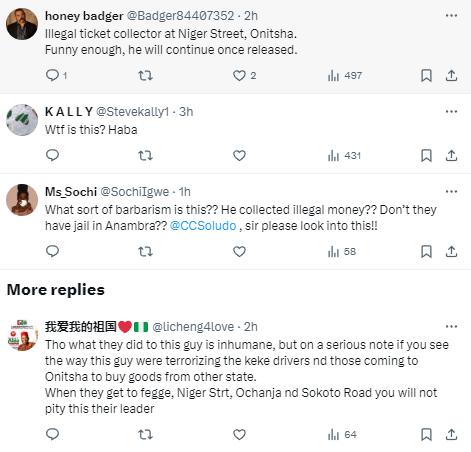
Task: Open the honey badger avatar
Action: click(x=22, y=24)
